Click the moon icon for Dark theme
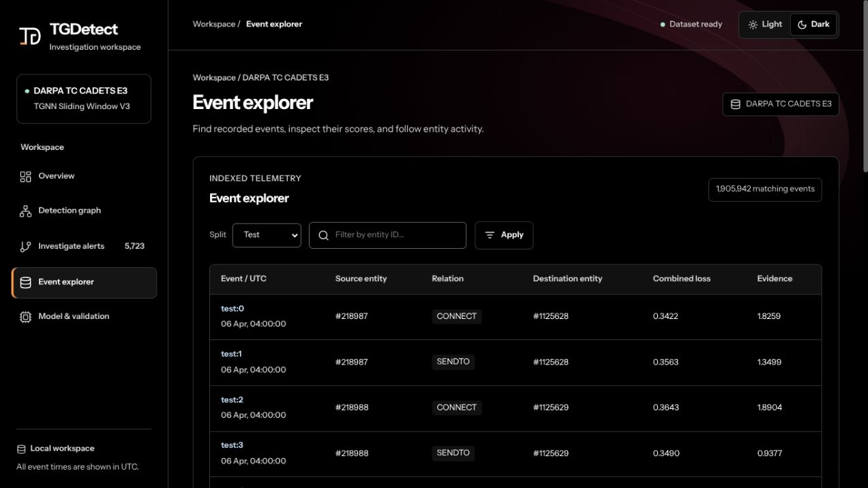The height and width of the screenshot is (488, 868). (802, 25)
